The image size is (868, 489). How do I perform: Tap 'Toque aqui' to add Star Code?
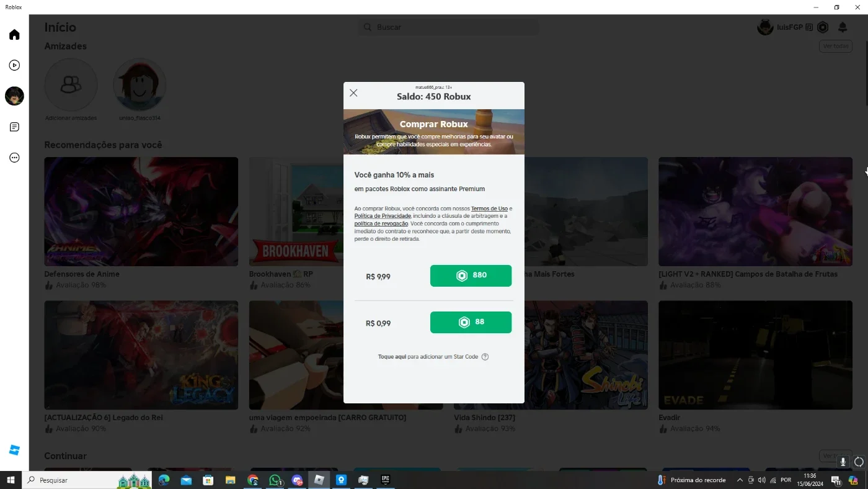392,357
